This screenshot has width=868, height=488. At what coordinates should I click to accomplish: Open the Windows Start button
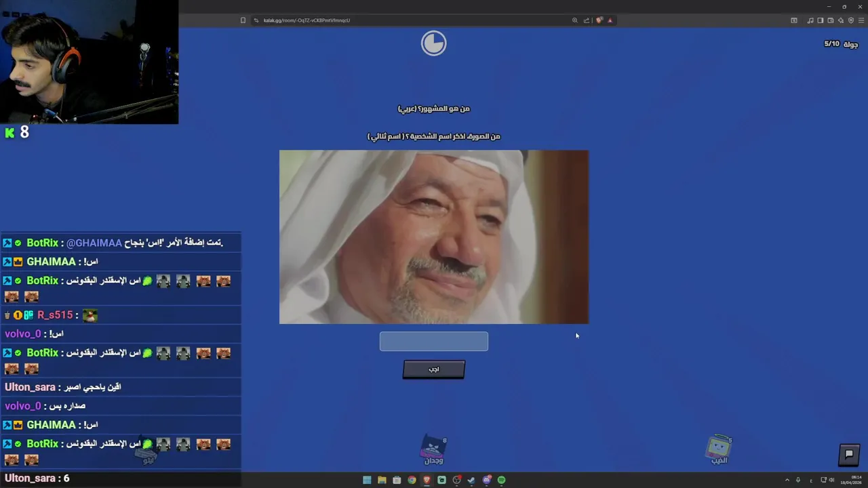click(367, 480)
